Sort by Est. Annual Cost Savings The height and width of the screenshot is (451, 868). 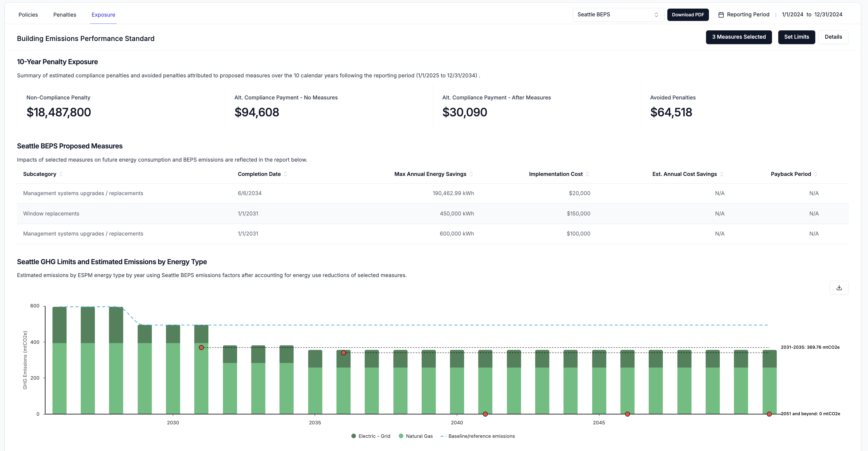coord(722,174)
